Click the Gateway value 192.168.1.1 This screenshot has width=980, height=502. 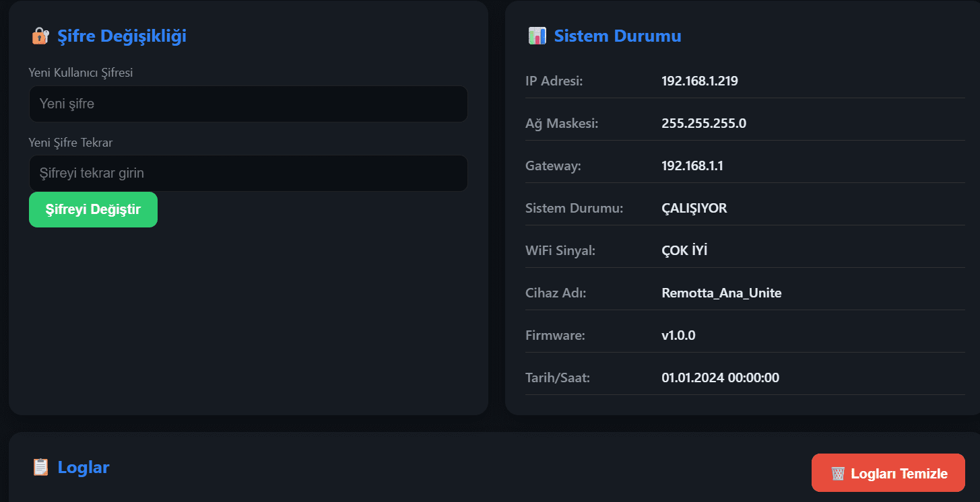[692, 166]
